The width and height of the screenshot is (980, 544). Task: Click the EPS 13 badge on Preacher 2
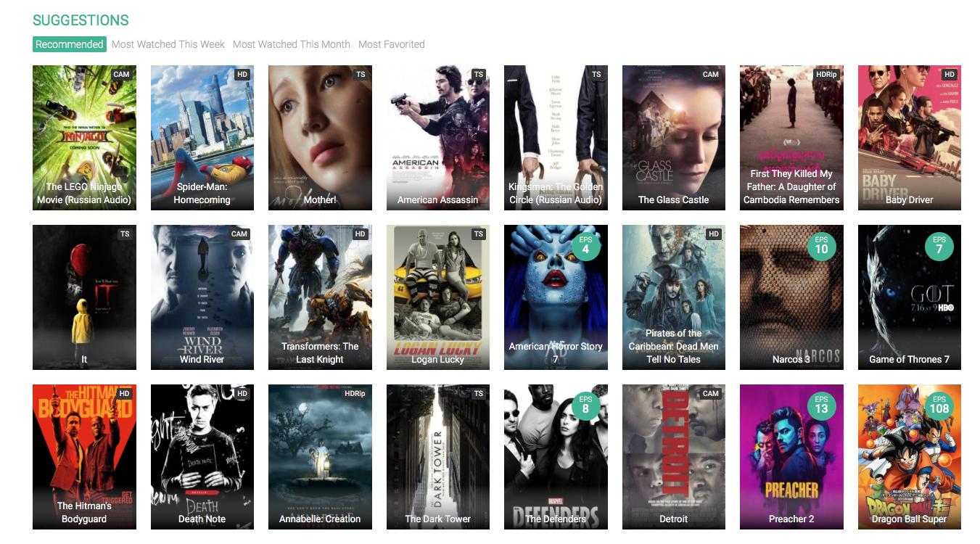pos(821,405)
